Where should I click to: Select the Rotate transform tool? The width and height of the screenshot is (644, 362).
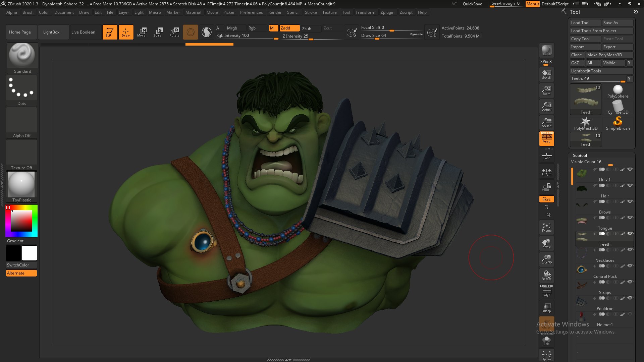174,32
